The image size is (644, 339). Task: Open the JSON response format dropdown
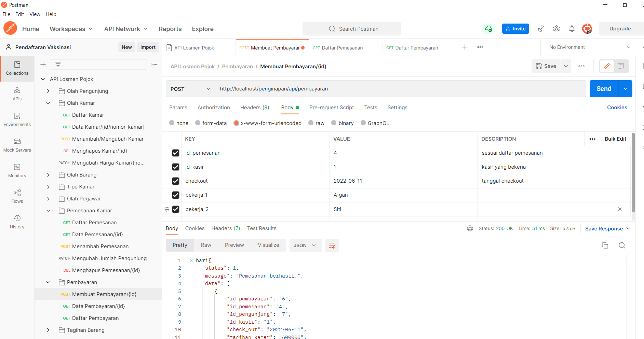click(x=305, y=245)
